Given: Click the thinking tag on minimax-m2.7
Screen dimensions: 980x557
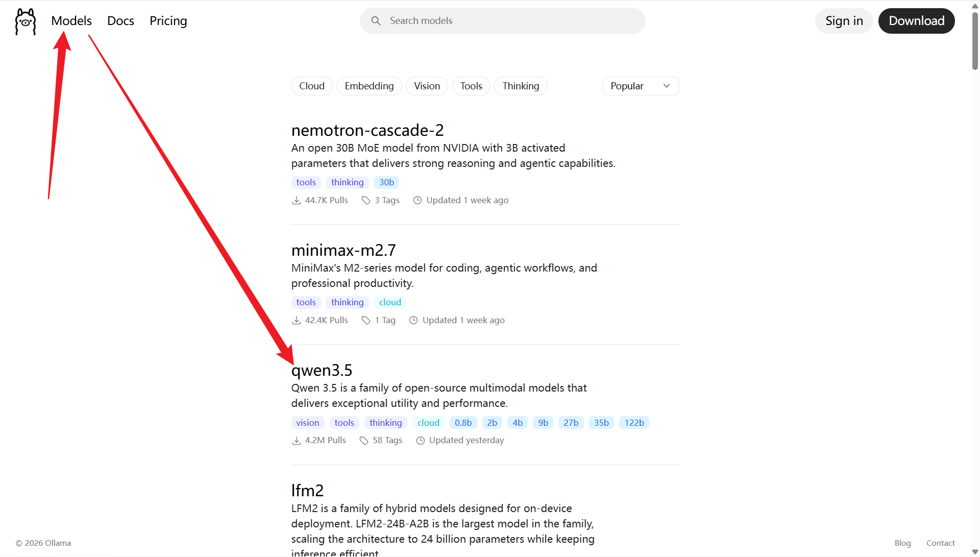Looking at the screenshot, I should tap(348, 302).
